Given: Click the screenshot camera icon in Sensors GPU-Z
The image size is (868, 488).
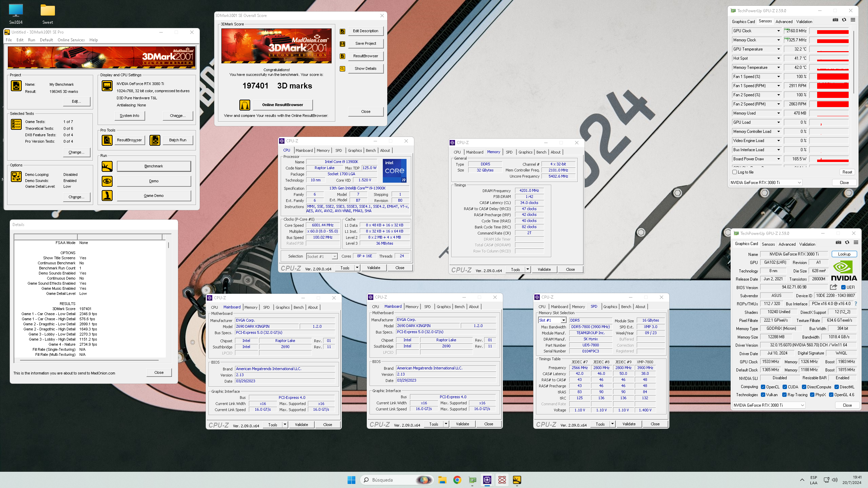Looking at the screenshot, I should [x=835, y=20].
